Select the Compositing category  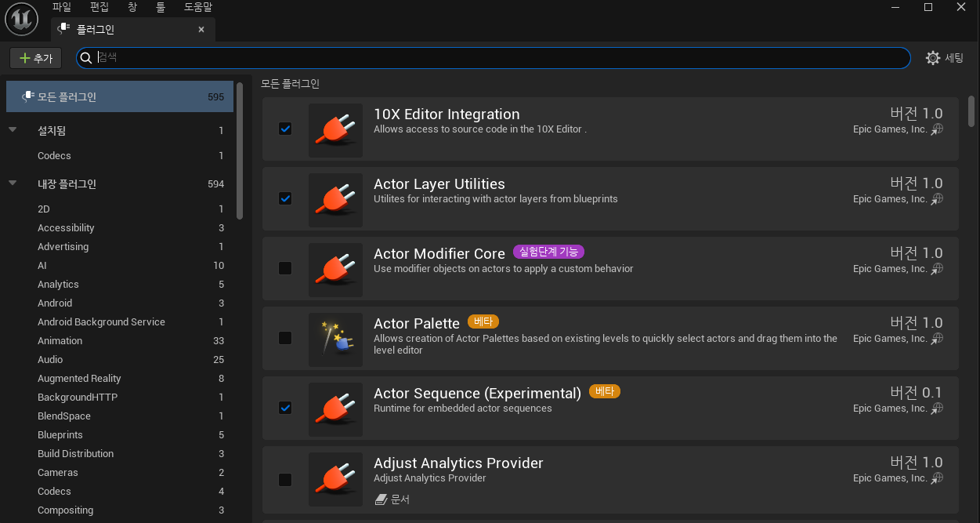coord(120,510)
